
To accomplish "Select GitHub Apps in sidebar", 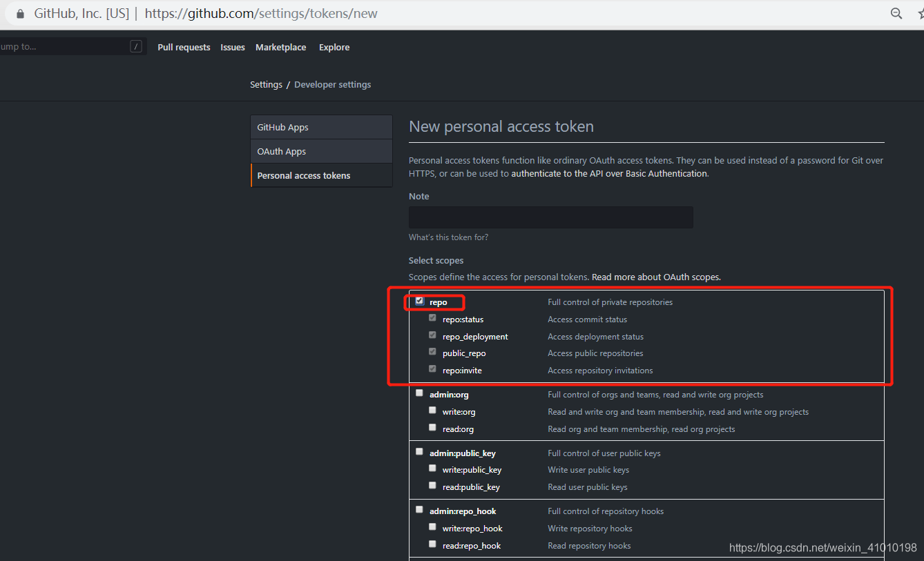I will (322, 127).
